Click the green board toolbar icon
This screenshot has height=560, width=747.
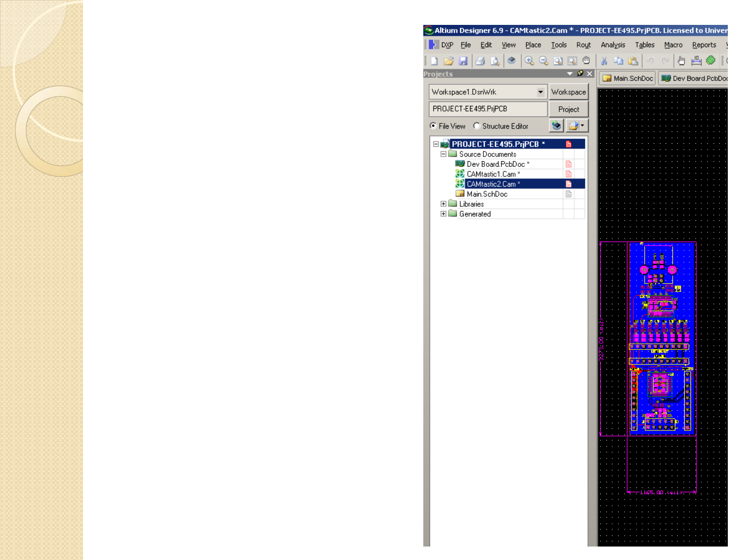point(711,61)
